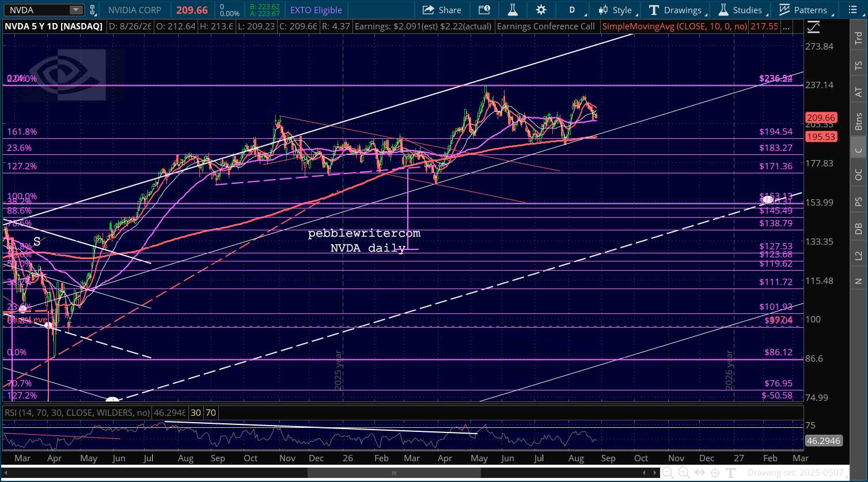Click the chart scale curve icon

813,27
